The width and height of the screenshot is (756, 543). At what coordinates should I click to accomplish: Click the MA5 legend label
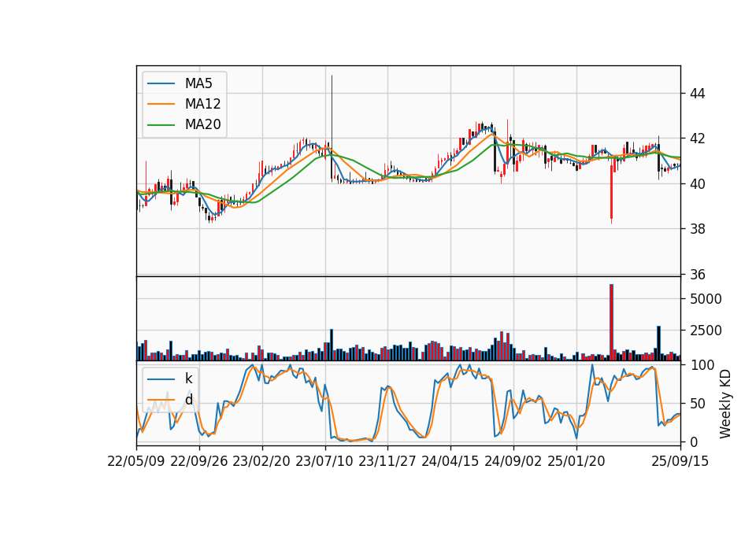tap(198, 83)
